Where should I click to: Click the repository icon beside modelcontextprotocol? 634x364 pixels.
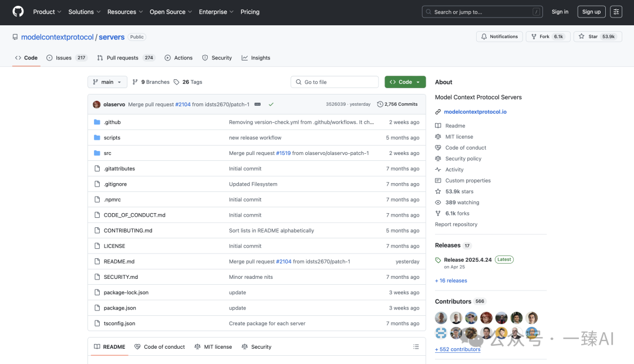[x=15, y=37]
